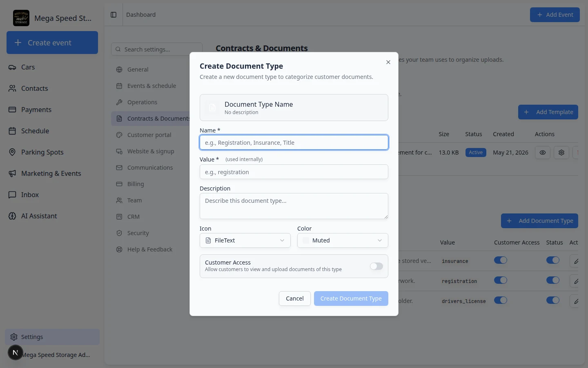The height and width of the screenshot is (368, 588).
Task: Click the Create Document Type submit button
Action: 351,298
